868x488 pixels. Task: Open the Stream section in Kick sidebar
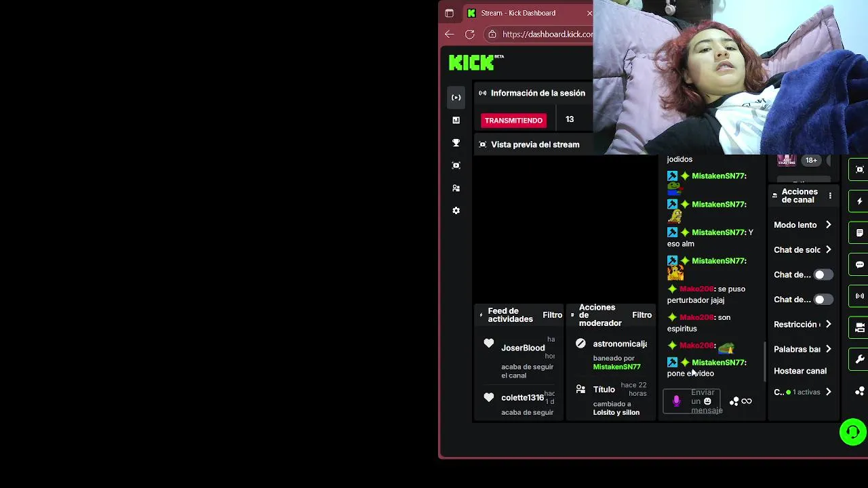click(456, 97)
